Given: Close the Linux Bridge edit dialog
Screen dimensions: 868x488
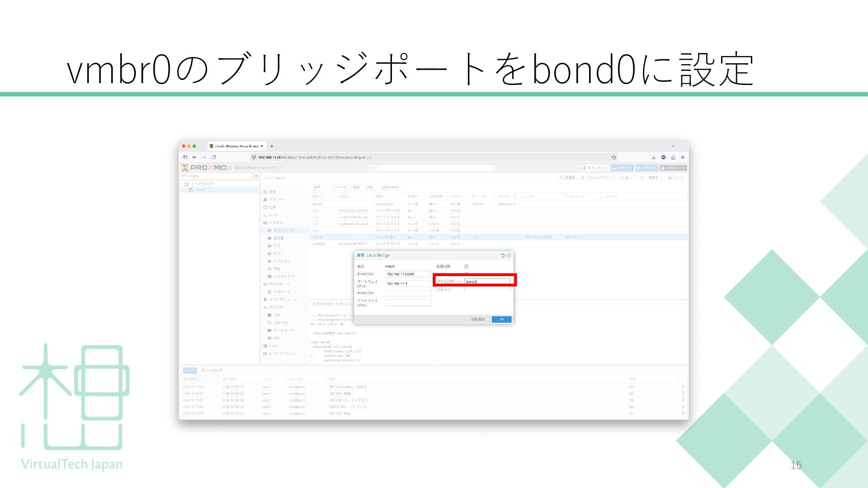Looking at the screenshot, I should 509,256.
